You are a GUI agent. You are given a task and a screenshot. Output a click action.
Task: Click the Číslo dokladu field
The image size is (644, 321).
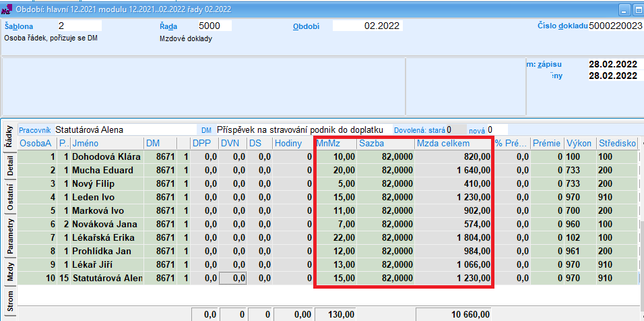coord(616,26)
